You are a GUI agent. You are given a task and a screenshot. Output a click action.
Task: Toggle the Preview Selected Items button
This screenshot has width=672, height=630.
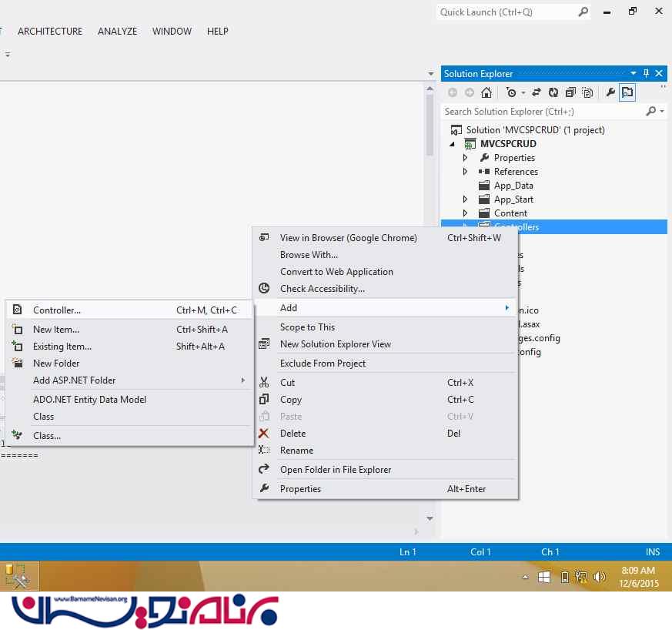pyautogui.click(x=627, y=92)
